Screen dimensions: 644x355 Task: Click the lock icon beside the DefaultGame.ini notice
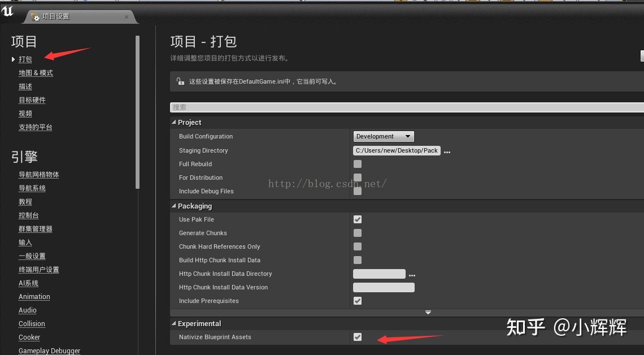coord(180,80)
